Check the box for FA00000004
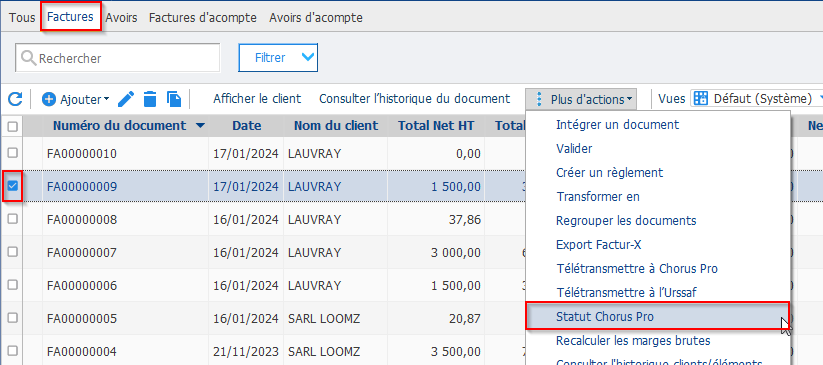Viewport: 823px width, 365px height. 13,350
